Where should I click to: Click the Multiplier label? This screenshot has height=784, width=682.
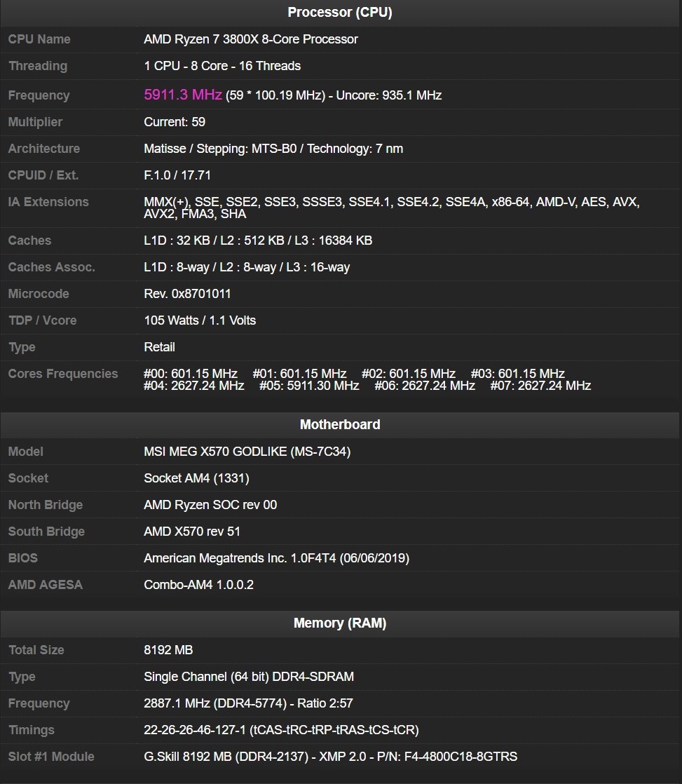pyautogui.click(x=35, y=121)
